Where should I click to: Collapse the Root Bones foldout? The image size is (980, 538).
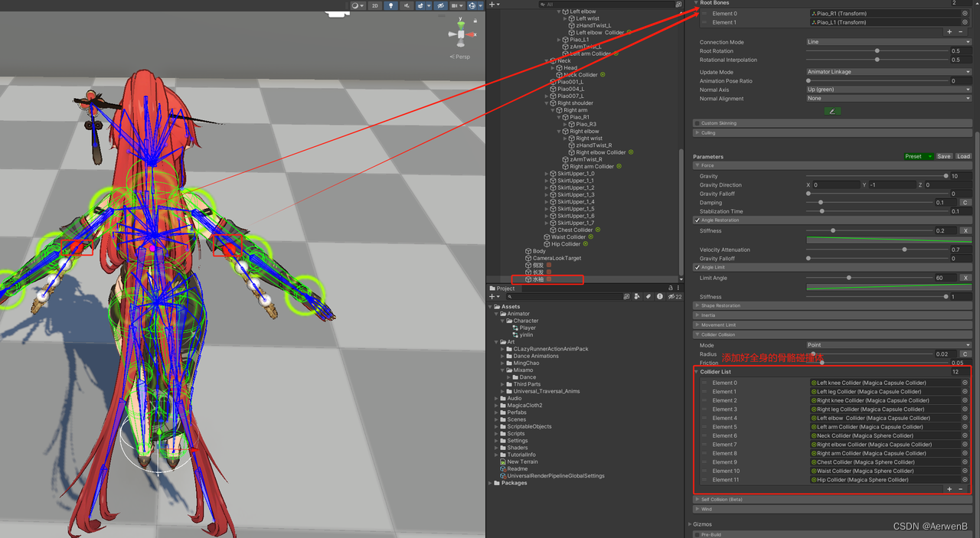point(696,3)
